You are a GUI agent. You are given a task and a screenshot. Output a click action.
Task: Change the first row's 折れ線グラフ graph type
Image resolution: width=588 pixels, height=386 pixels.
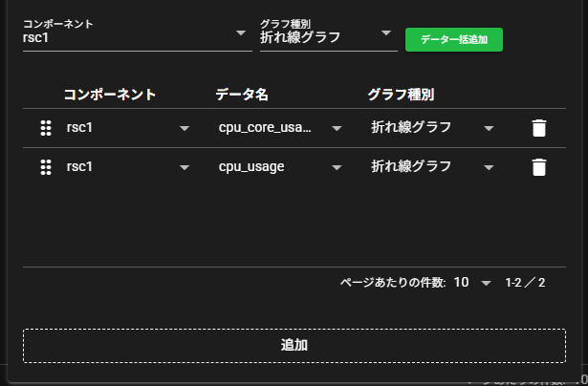(x=432, y=128)
